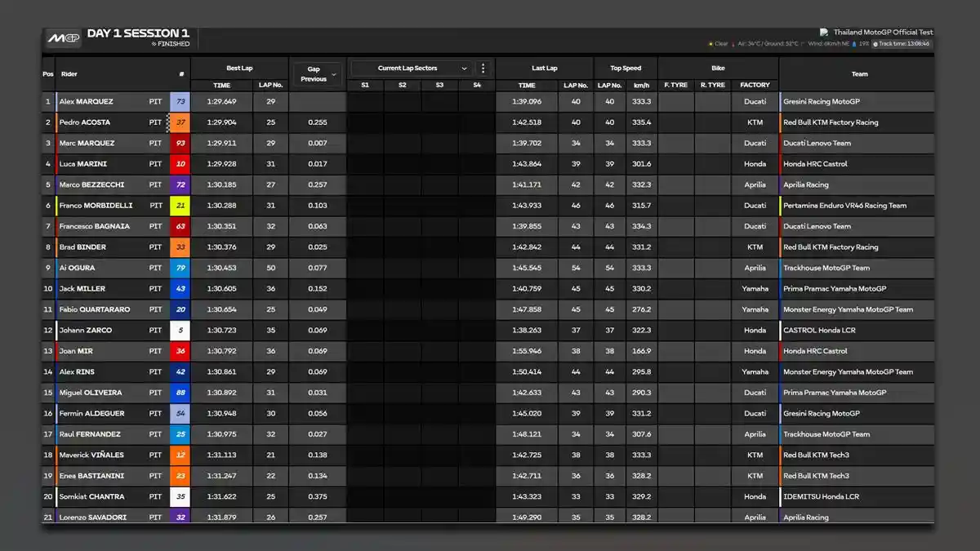Click top speed value 166.9

[642, 351]
